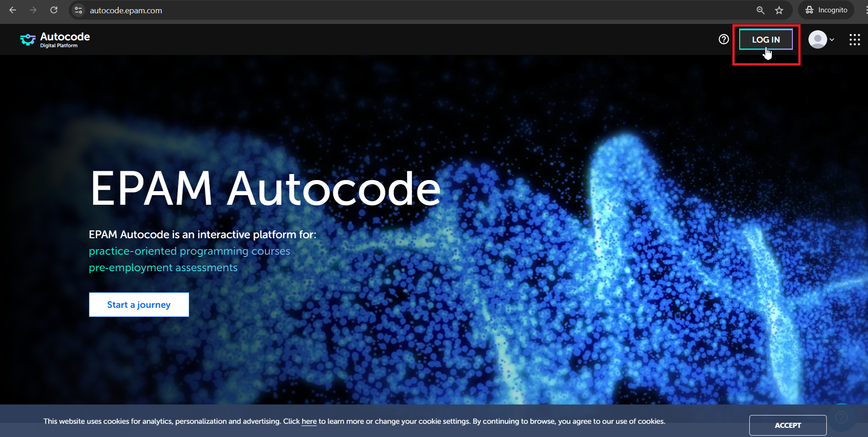Viewport: 868px width, 437px height.
Task: Click the zoom magnifier icon in toolbar
Action: tap(760, 10)
